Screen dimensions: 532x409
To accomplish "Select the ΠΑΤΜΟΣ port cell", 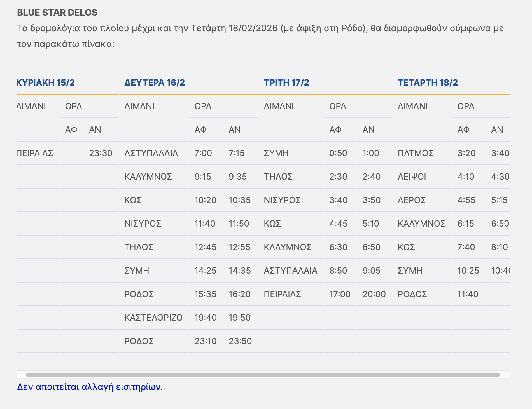I will pyautogui.click(x=416, y=153).
